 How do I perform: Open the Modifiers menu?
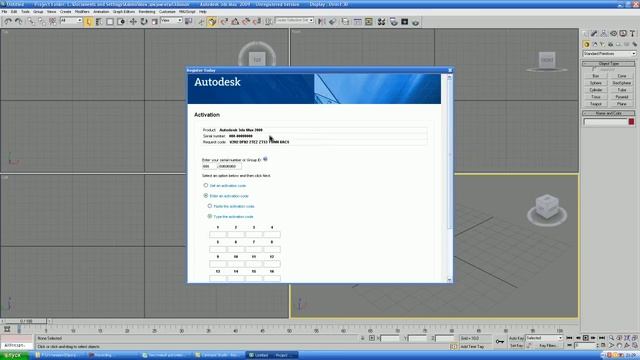click(x=82, y=12)
